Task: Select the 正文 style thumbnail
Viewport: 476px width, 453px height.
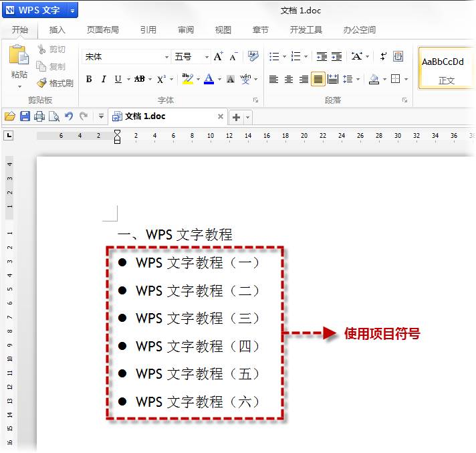Action: [446, 68]
